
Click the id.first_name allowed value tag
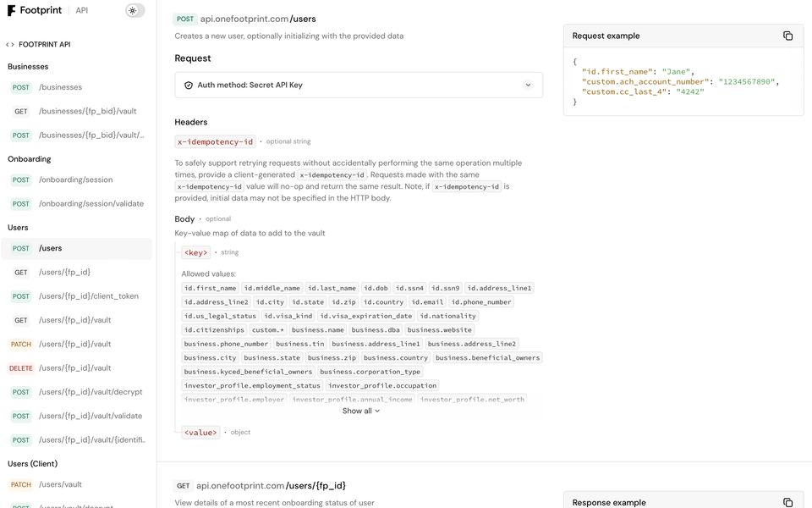[209, 287]
